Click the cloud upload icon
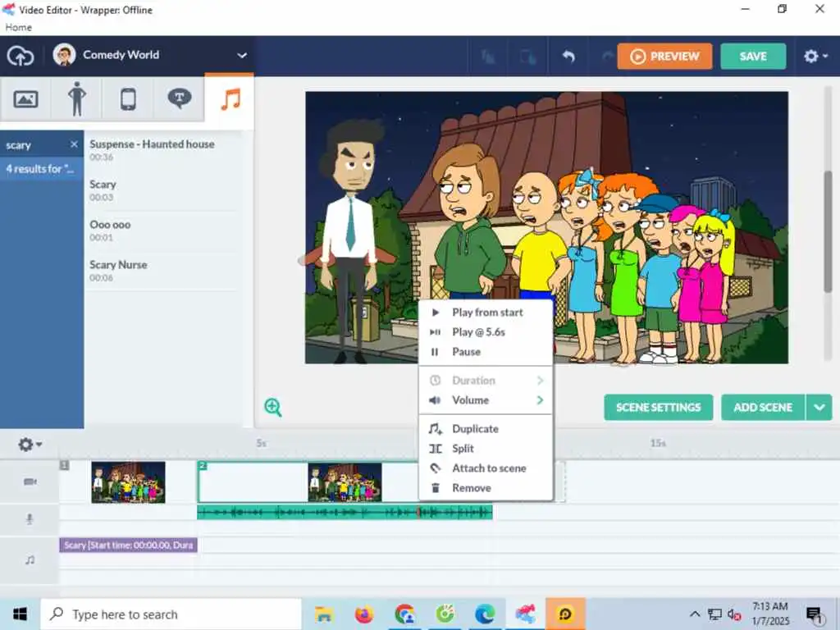This screenshot has height=630, width=840. (20, 56)
